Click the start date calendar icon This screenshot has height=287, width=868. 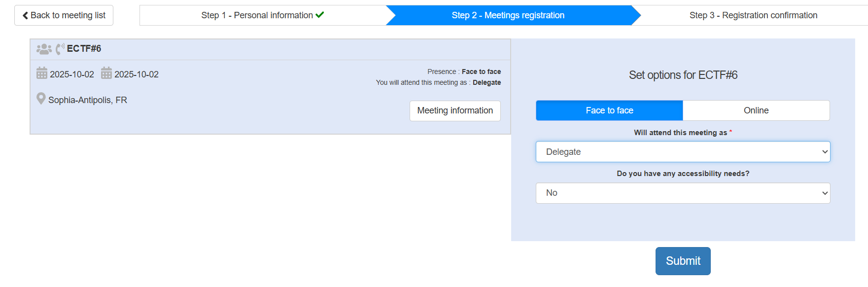(42, 73)
